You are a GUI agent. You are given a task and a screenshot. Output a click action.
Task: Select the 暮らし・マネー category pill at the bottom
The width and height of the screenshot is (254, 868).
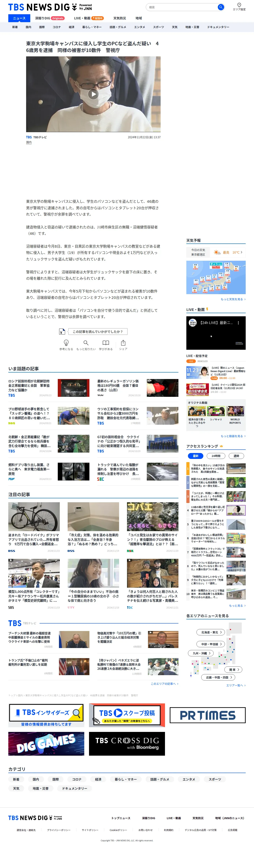tap(126, 779)
